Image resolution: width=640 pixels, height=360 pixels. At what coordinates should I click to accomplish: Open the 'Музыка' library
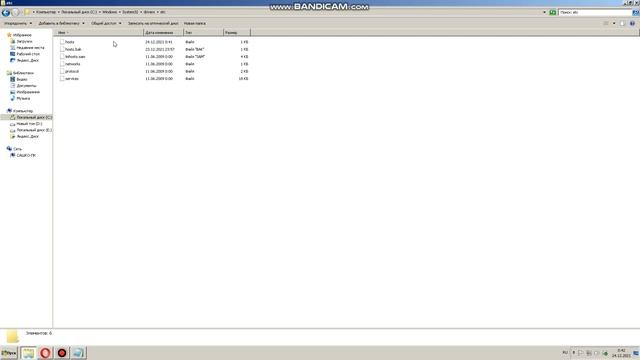click(23, 98)
